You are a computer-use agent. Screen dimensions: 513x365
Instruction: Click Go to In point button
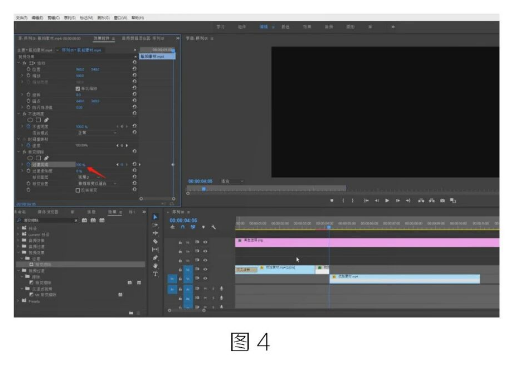[x=366, y=201]
